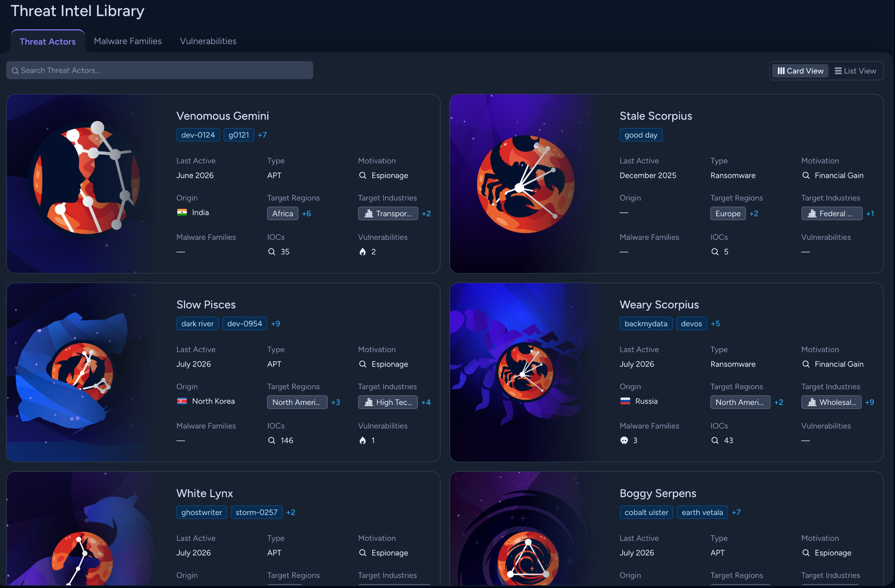895x588 pixels.
Task: Click the backmydata alias tag
Action: pyautogui.click(x=646, y=324)
